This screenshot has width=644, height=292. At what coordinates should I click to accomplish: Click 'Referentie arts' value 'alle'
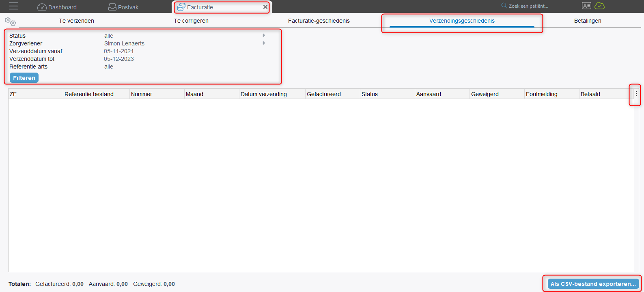(x=109, y=67)
